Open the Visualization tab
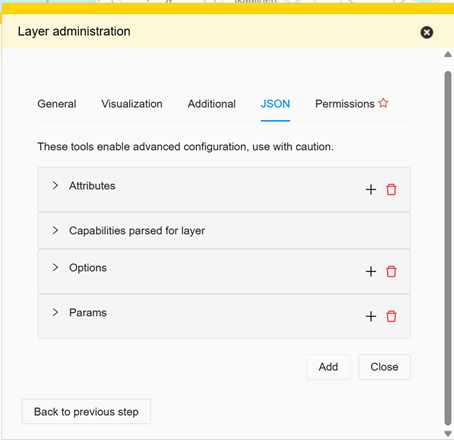 point(132,104)
